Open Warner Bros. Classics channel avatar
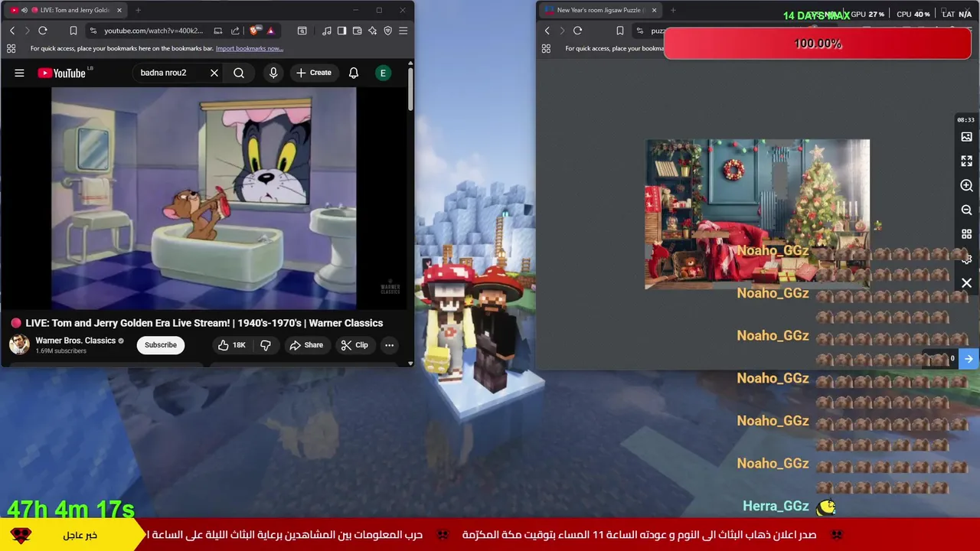Screen dimensions: 980x551 click(x=19, y=344)
